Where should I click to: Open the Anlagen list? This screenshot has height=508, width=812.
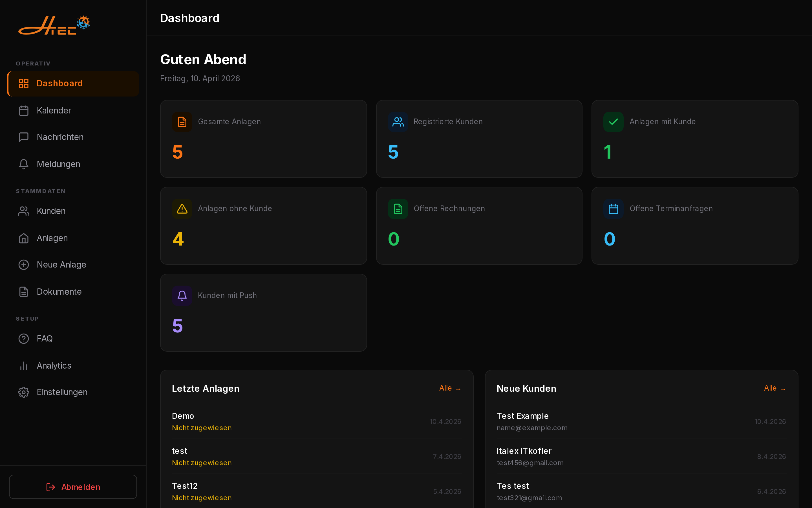pyautogui.click(x=73, y=238)
